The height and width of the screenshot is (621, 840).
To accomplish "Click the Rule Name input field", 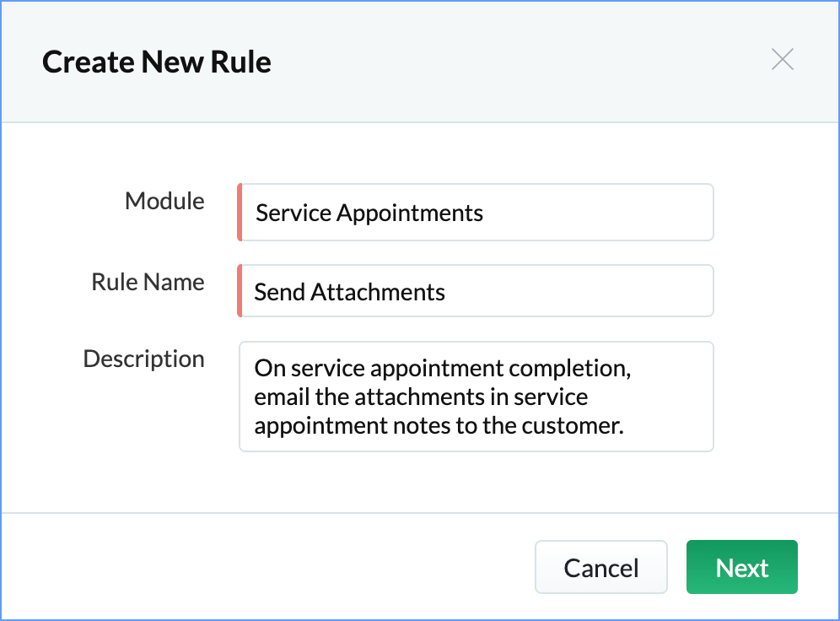I will pos(477,292).
